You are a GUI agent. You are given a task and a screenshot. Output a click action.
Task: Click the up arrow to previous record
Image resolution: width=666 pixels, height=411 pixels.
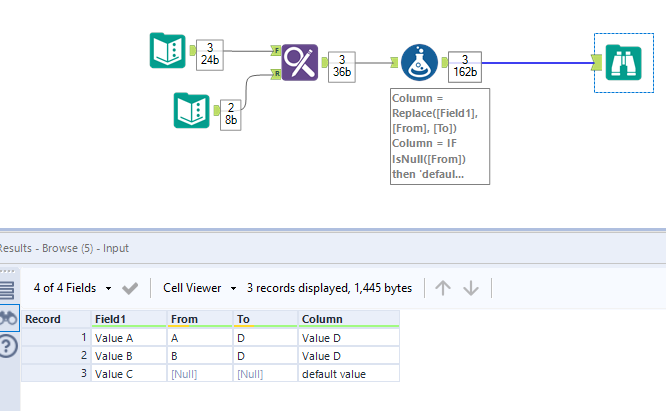pyautogui.click(x=443, y=288)
